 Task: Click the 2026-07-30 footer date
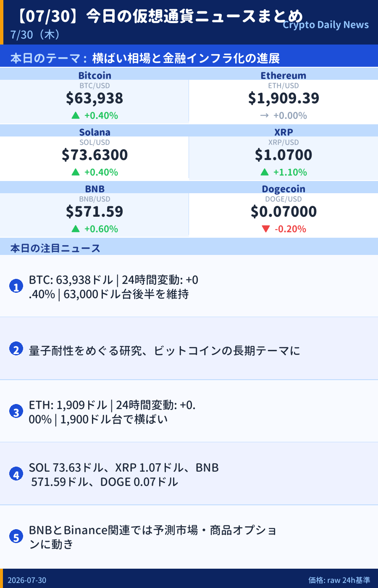point(27,580)
